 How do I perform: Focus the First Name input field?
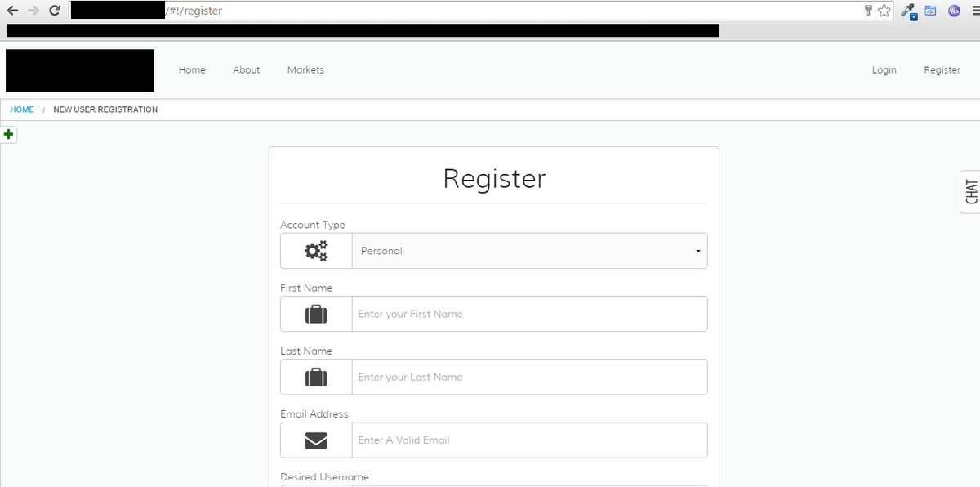[529, 314]
